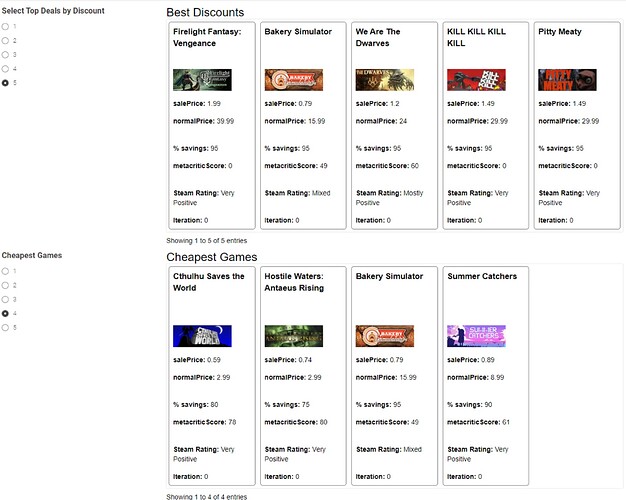Click normalPrice 39.99 on Firelight Fantasy card

click(x=204, y=121)
